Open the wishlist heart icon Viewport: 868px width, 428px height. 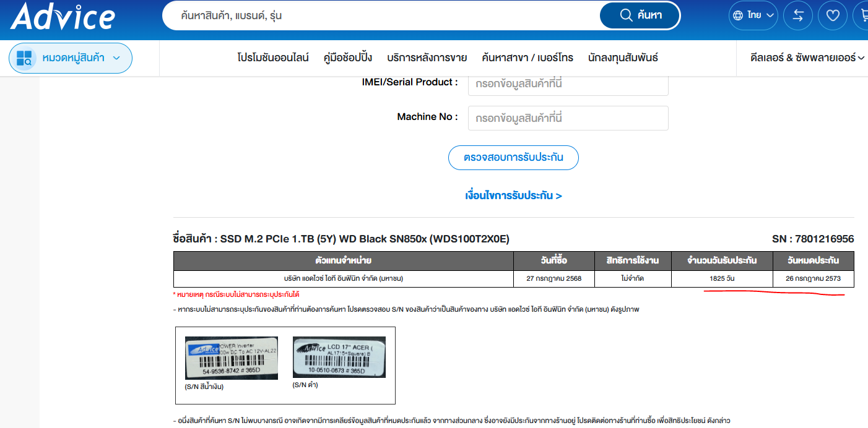832,15
